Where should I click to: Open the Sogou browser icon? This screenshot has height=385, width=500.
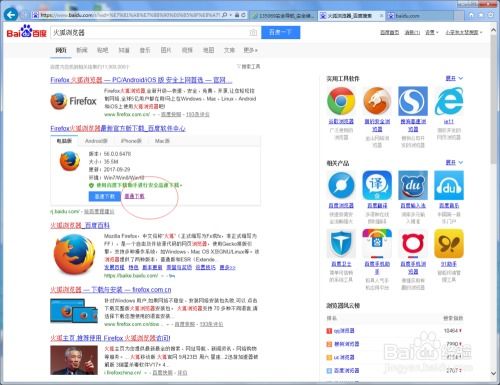tap(413, 101)
